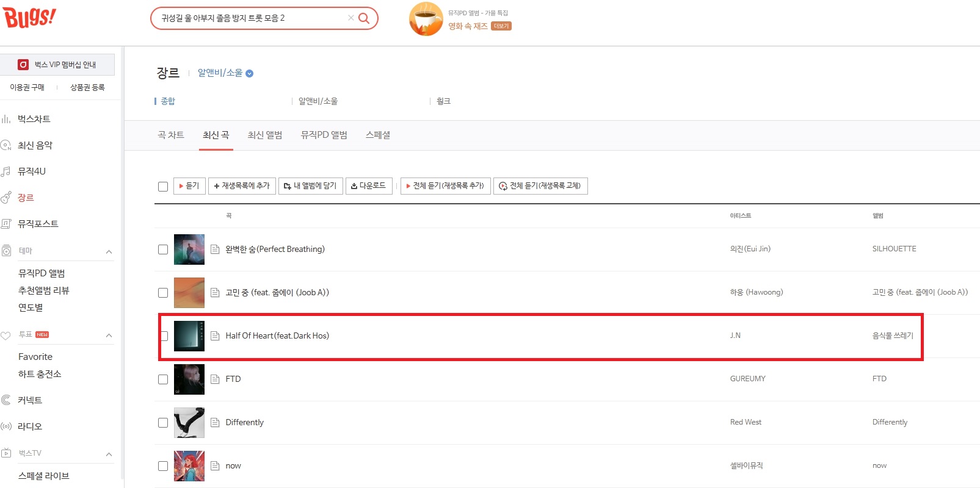The width and height of the screenshot is (980, 488).
Task: Switch to the 최신 곡 tab
Action: coord(216,135)
